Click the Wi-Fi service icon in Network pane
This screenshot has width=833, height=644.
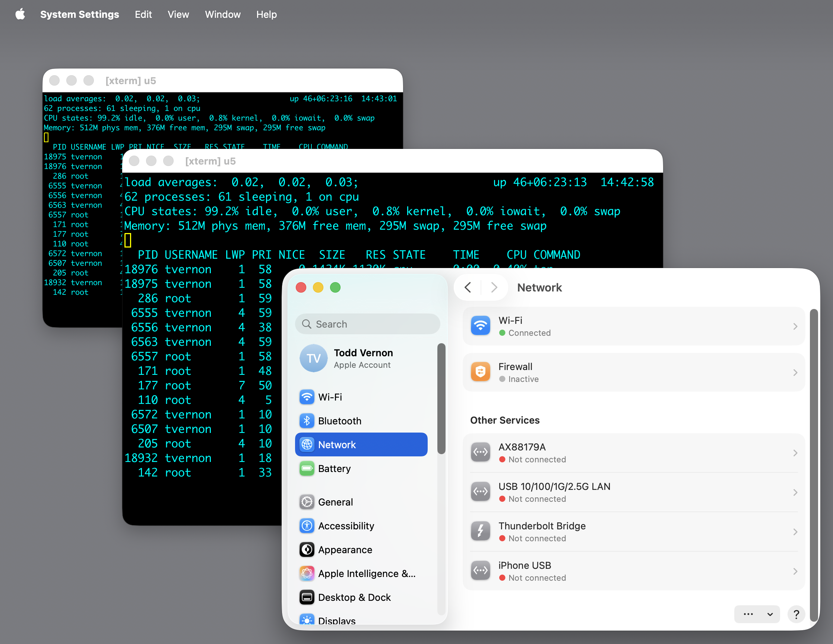[480, 326]
